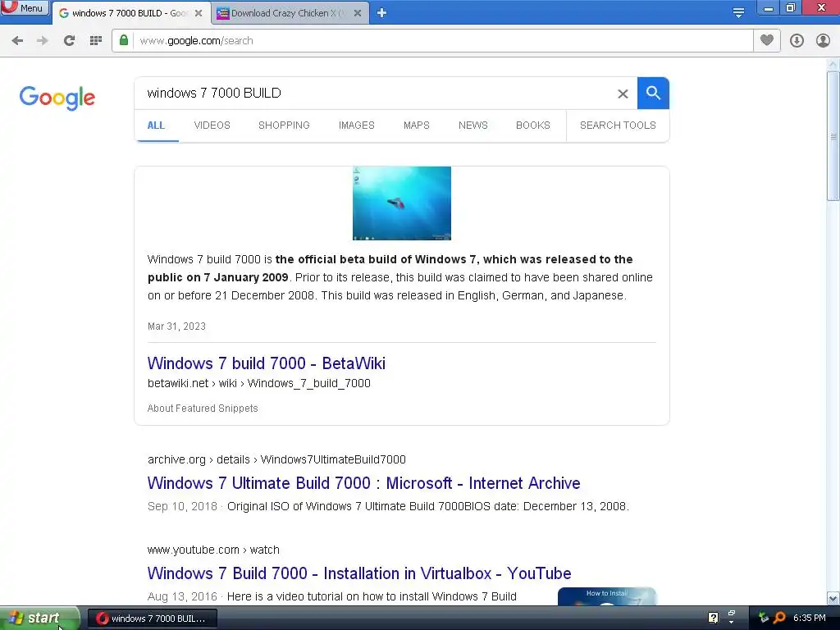Viewport: 840px width, 630px height.
Task: Click the Mar 31, 2023 snippet date
Action: [176, 326]
